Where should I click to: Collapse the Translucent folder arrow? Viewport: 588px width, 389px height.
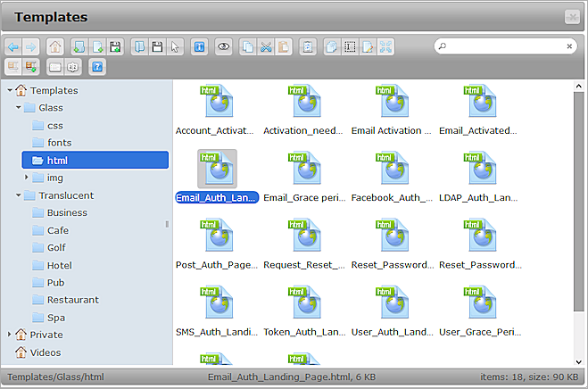click(x=18, y=195)
